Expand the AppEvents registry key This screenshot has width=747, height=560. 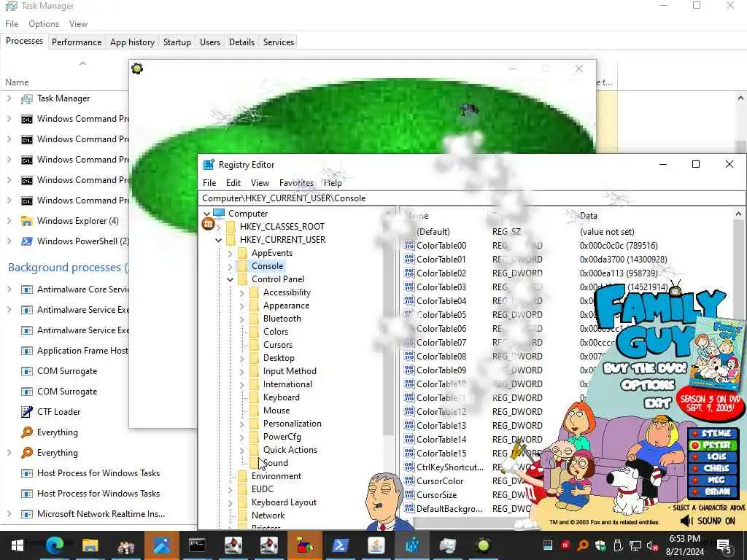click(x=230, y=253)
